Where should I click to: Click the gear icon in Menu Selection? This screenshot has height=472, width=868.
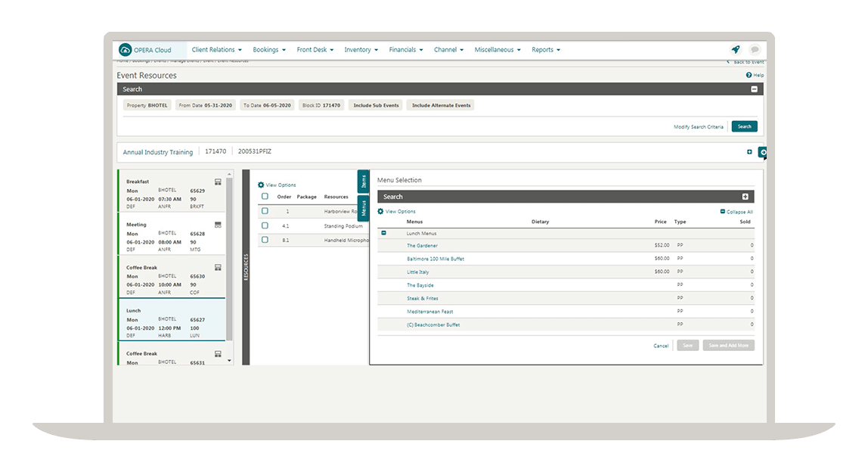coord(381,212)
